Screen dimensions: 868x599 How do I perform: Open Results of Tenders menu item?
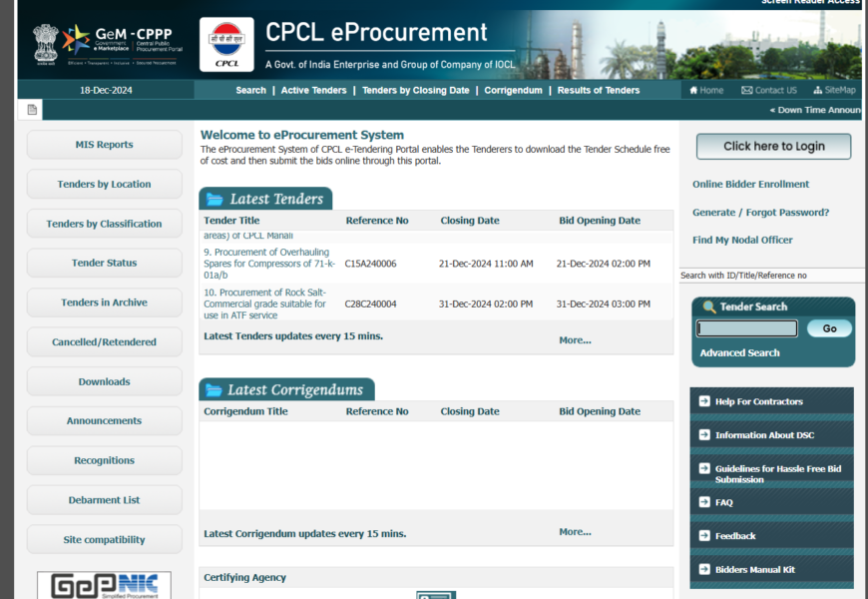tap(598, 90)
